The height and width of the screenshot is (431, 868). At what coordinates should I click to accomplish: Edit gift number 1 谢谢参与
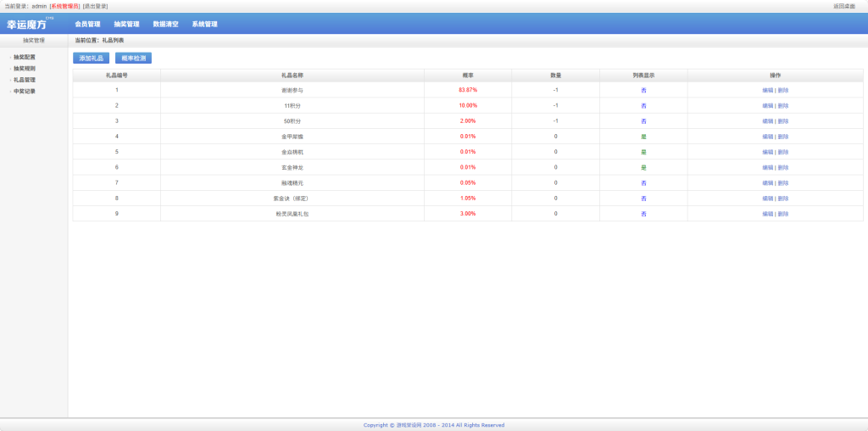tap(768, 90)
